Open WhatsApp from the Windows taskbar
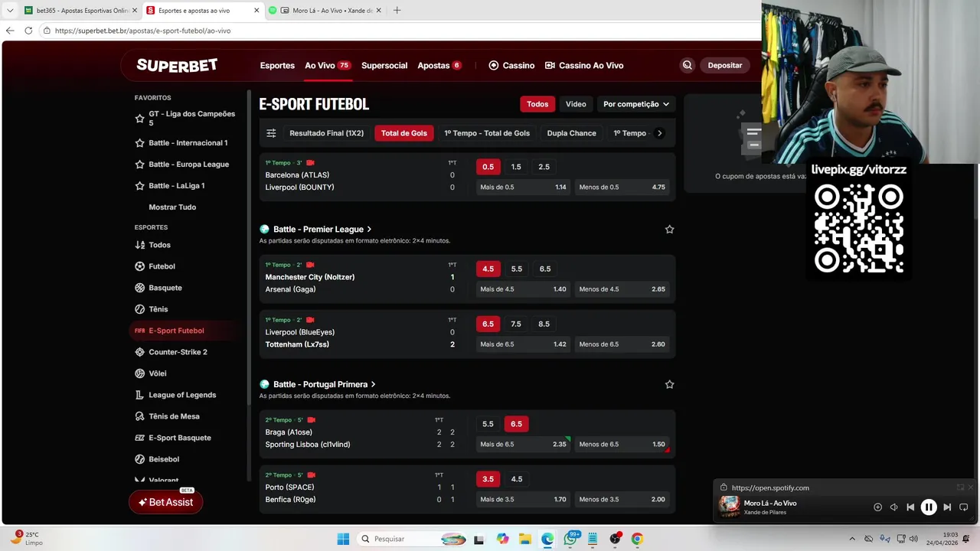Image resolution: width=980 pixels, height=551 pixels. pyautogui.click(x=570, y=539)
